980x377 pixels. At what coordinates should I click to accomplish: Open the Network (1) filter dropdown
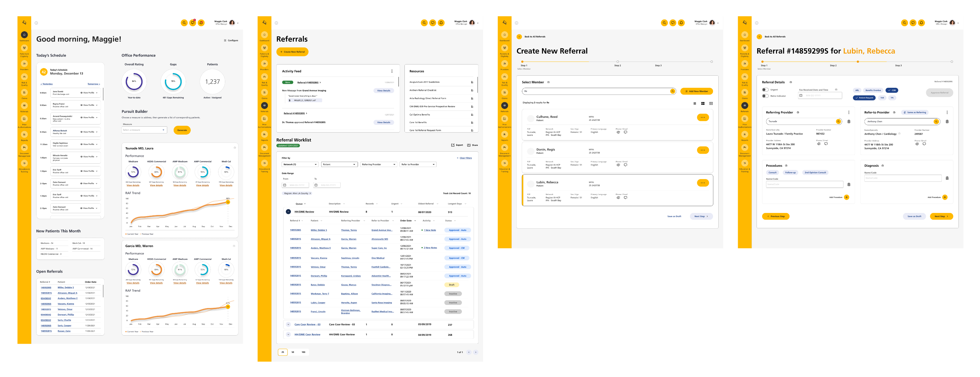click(x=300, y=165)
